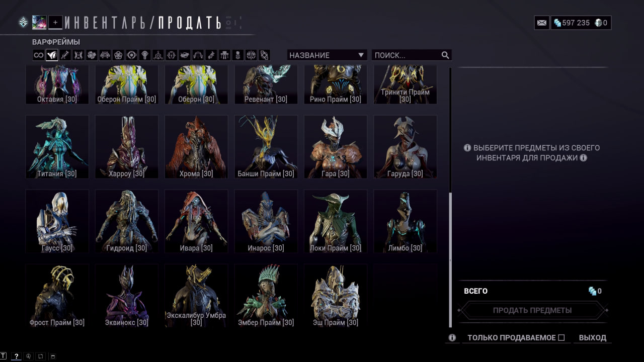Open the inbox envelope icon
The image size is (644, 362).
point(542,23)
